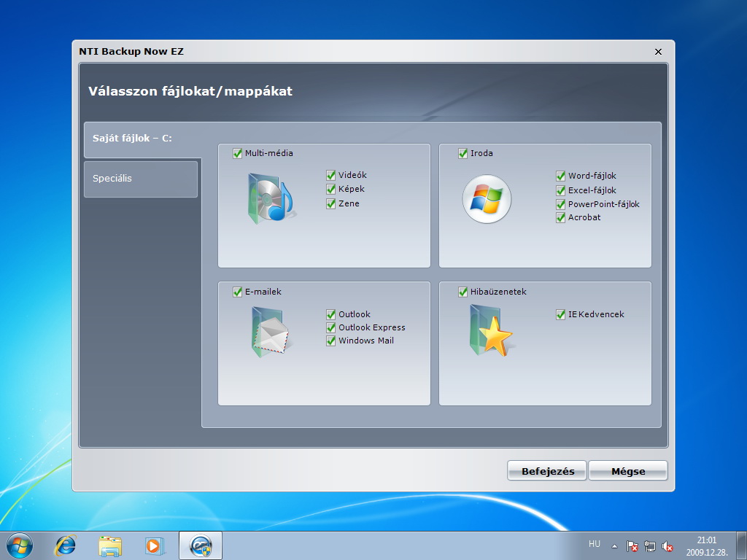Viewport: 747px width, 560px height.
Task: Click the muted volume tray icon
Action: click(x=667, y=546)
